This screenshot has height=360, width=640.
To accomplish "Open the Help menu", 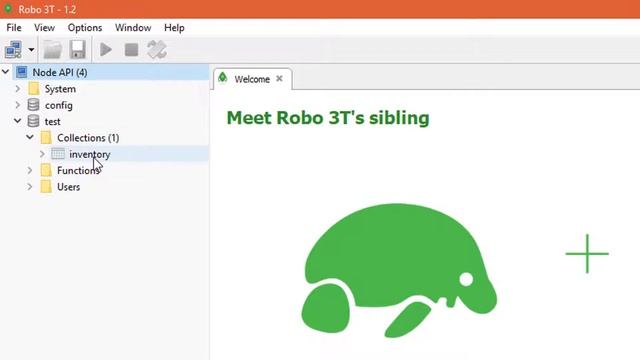I will pos(174,28).
